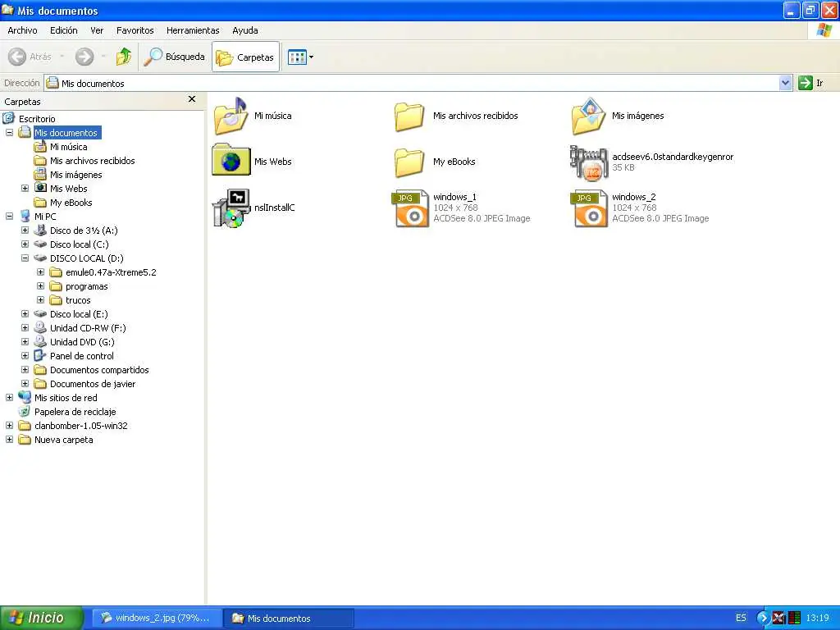Screen dimensions: 840x630
Task: Open the Favoritos menu
Action: (x=135, y=30)
